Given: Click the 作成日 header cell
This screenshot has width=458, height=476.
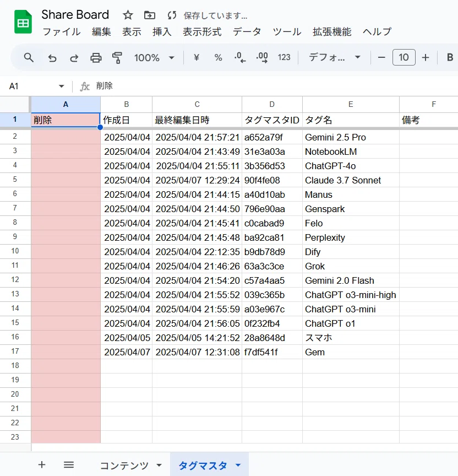Looking at the screenshot, I should click(126, 120).
